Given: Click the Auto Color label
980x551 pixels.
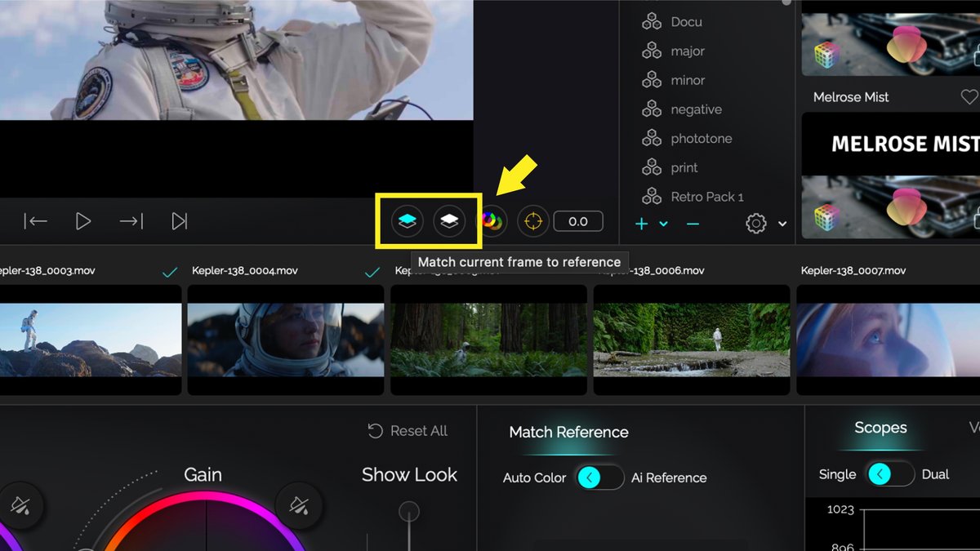Looking at the screenshot, I should pyautogui.click(x=535, y=478).
